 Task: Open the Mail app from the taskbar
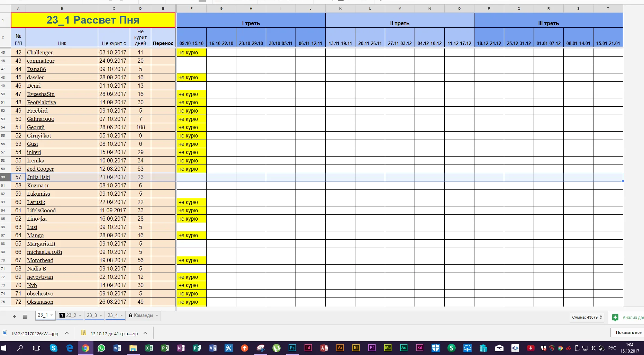pos(499,348)
